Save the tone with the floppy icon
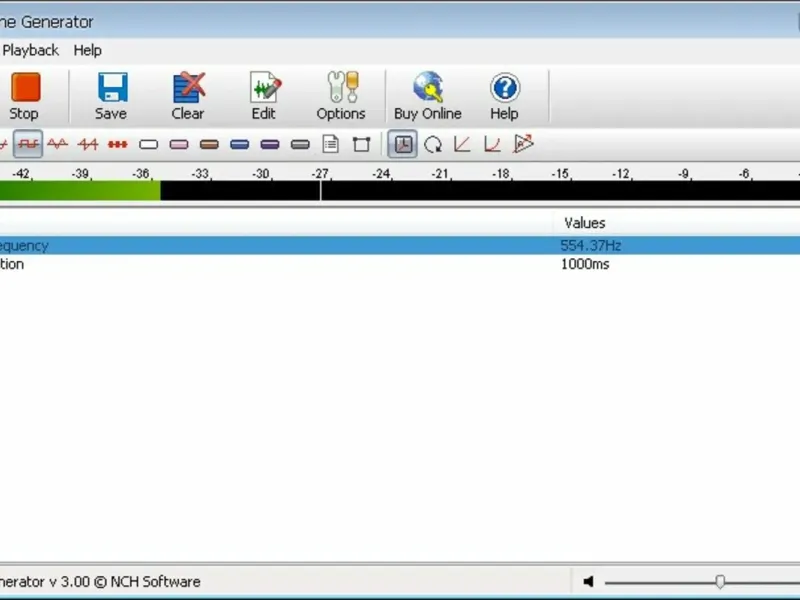 [x=111, y=96]
